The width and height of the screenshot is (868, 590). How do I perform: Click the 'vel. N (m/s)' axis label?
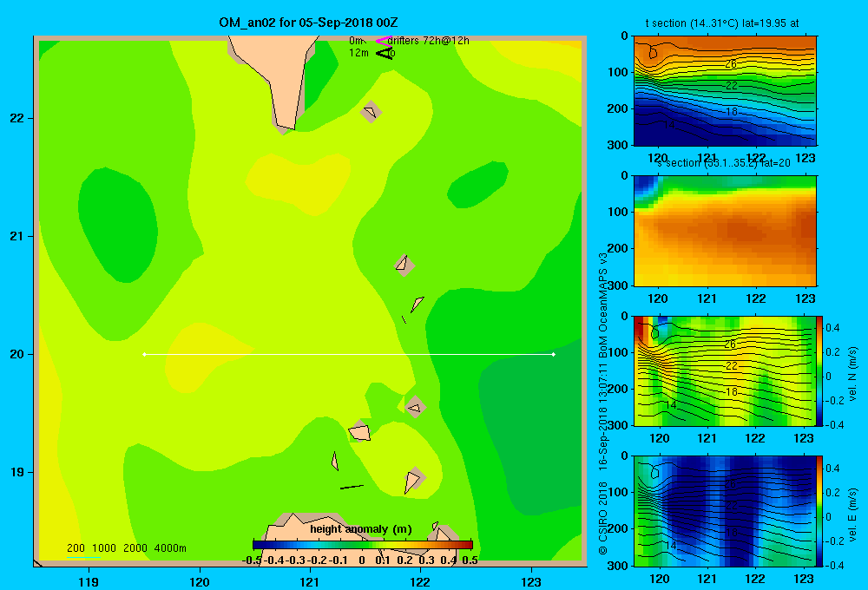852,374
